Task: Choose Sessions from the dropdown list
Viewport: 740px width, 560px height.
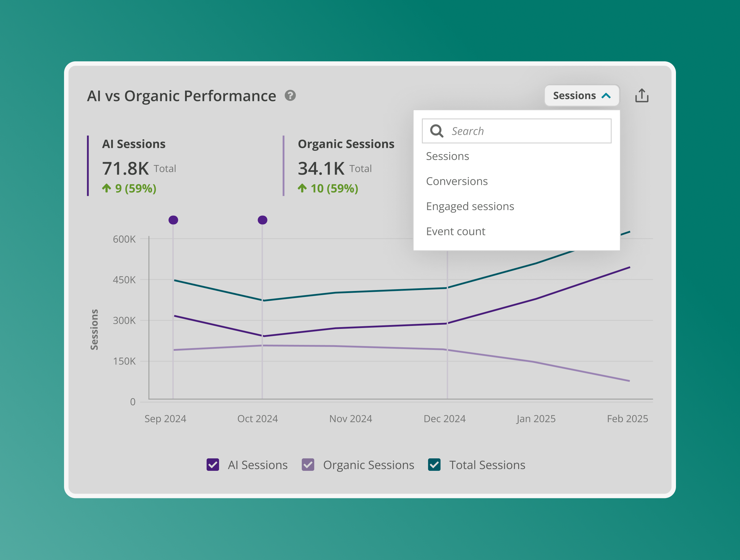Action: coord(447,156)
